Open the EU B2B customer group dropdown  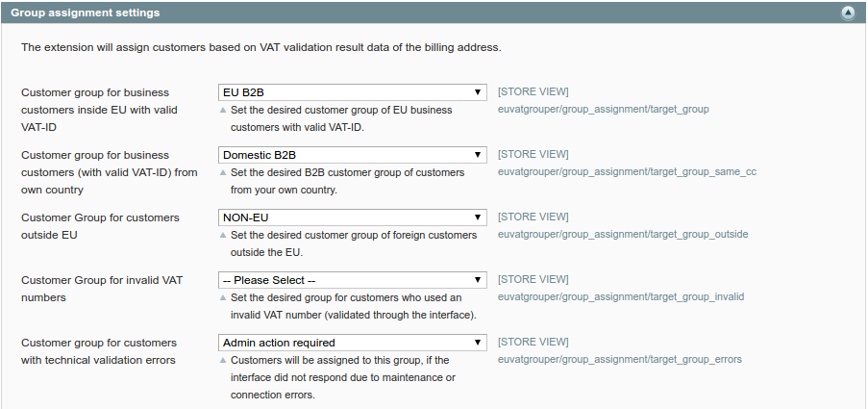(x=353, y=92)
